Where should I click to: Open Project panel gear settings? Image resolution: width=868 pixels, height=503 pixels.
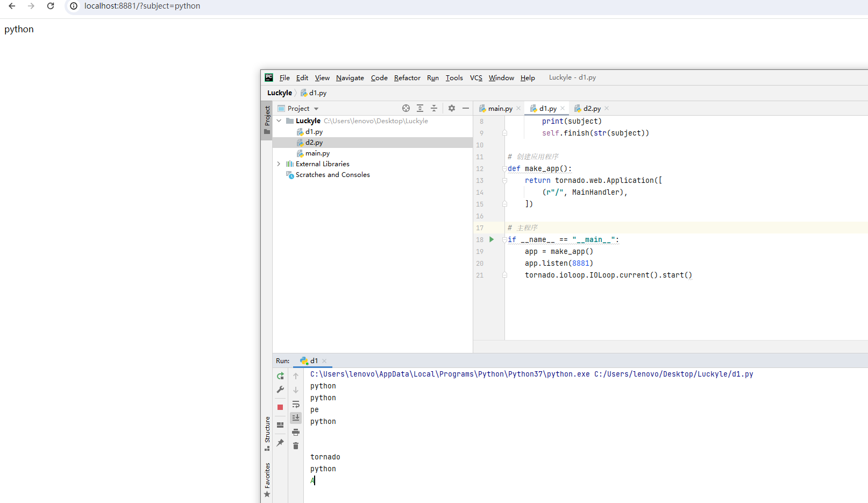tap(452, 108)
